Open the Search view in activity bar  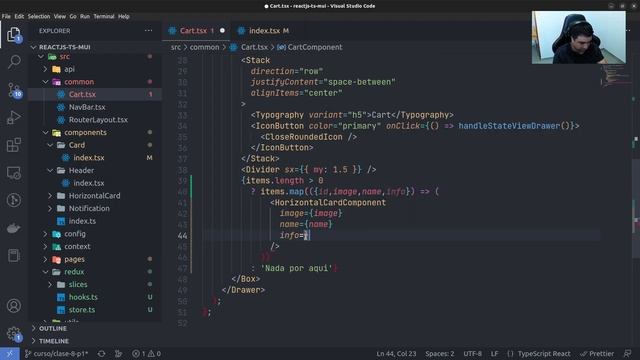click(x=14, y=62)
